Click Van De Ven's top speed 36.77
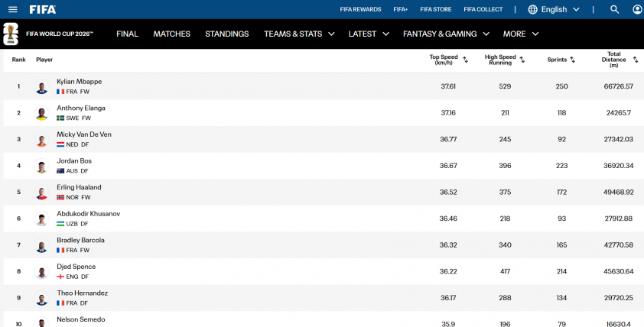Viewport: 644px width, 327px height. 448,140
